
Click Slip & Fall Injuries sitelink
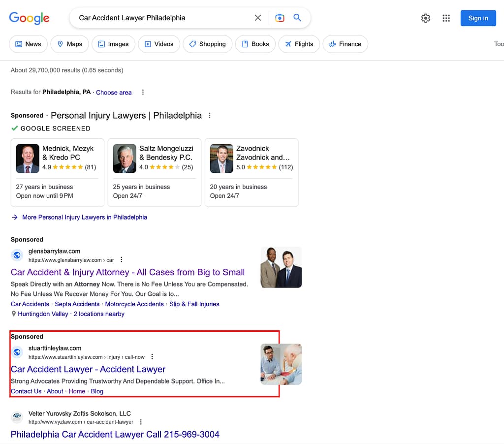[x=194, y=304]
